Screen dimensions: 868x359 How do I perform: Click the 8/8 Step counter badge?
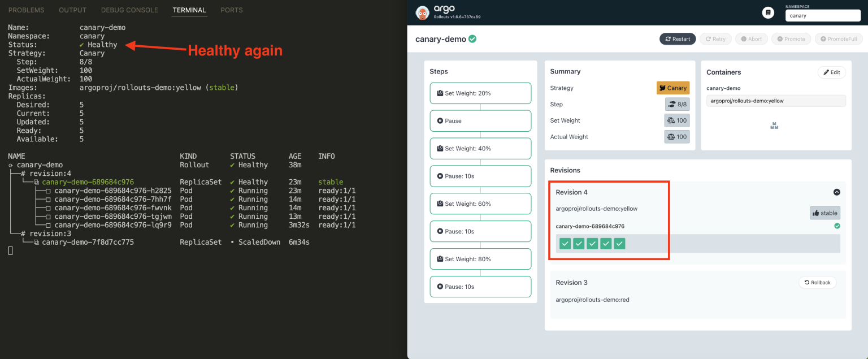pyautogui.click(x=676, y=104)
